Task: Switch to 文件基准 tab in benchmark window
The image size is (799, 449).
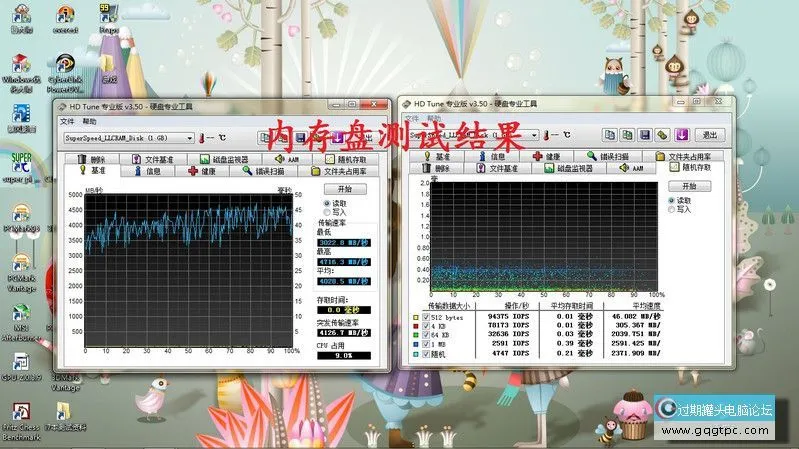Action: click(153, 160)
